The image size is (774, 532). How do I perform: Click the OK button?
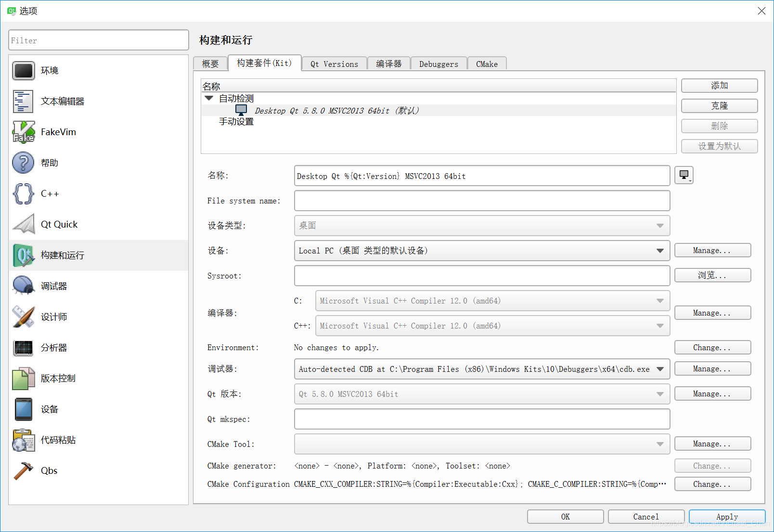click(565, 517)
